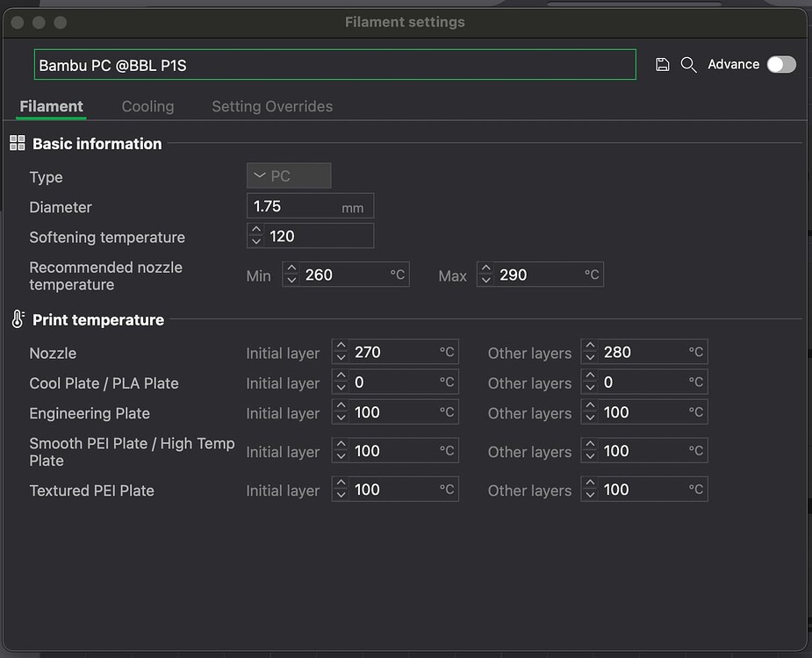
Task: Open the search magnifier icon
Action: click(688, 65)
